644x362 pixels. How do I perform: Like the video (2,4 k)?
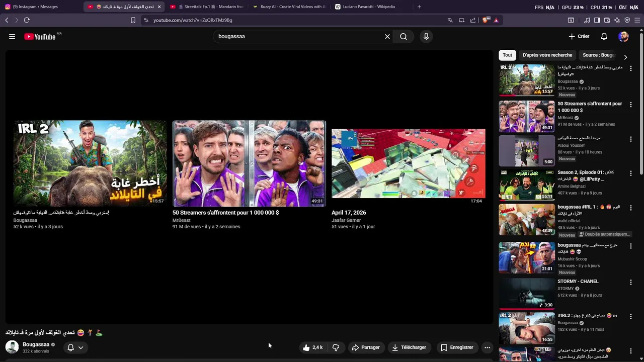click(313, 347)
